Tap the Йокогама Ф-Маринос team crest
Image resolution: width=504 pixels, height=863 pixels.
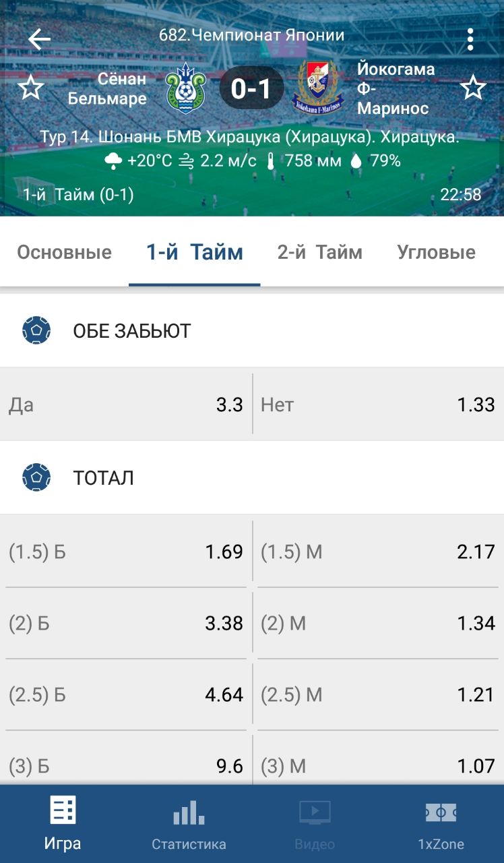317,88
